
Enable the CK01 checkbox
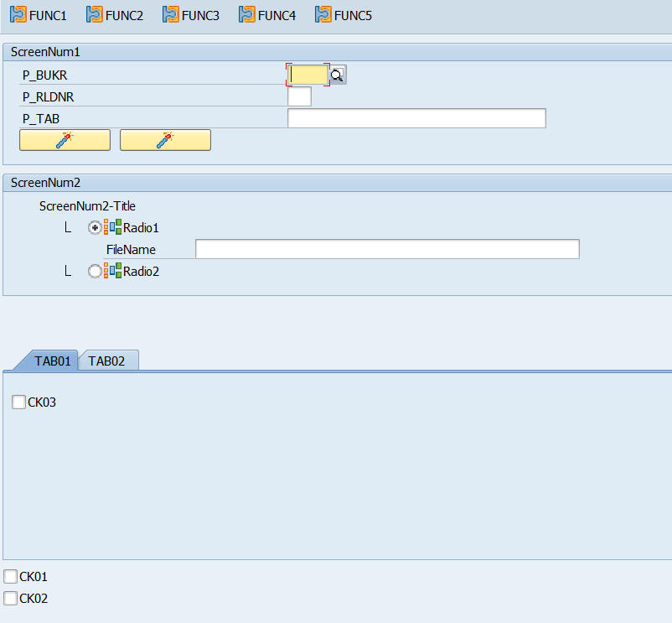[x=10, y=577]
